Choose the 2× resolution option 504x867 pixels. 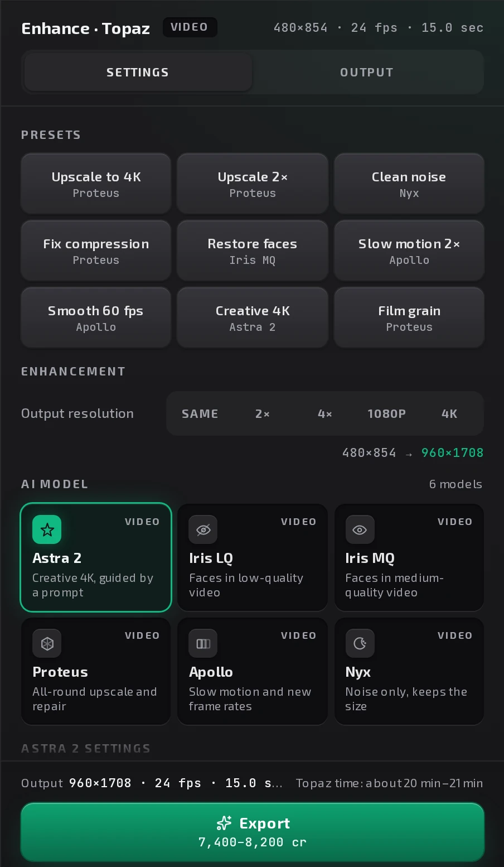(x=263, y=413)
